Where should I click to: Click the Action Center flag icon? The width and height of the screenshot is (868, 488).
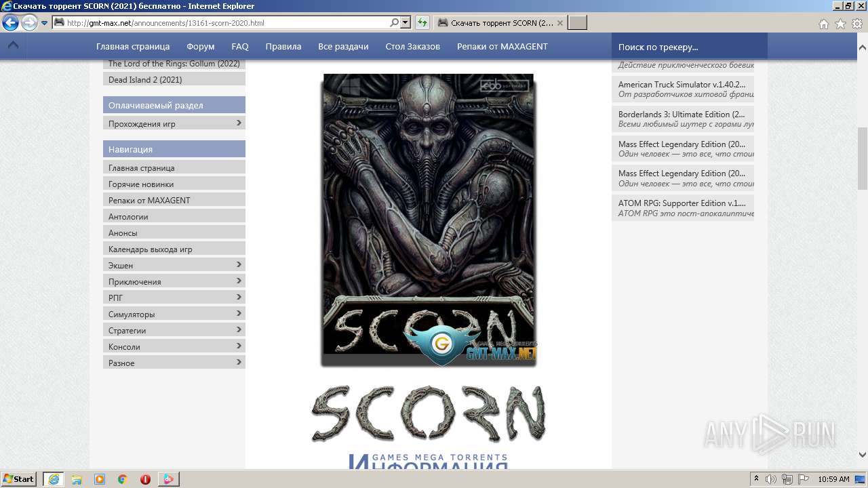[x=804, y=479]
